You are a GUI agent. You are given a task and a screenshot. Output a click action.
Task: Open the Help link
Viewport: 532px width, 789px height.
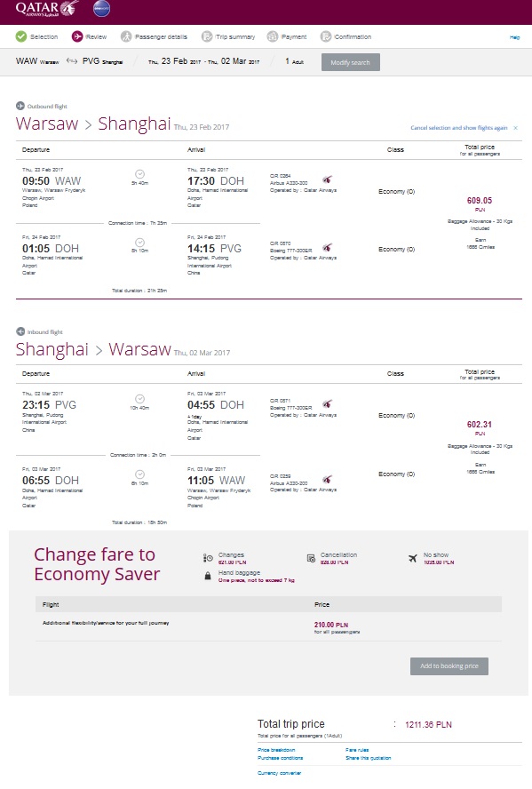click(x=515, y=37)
